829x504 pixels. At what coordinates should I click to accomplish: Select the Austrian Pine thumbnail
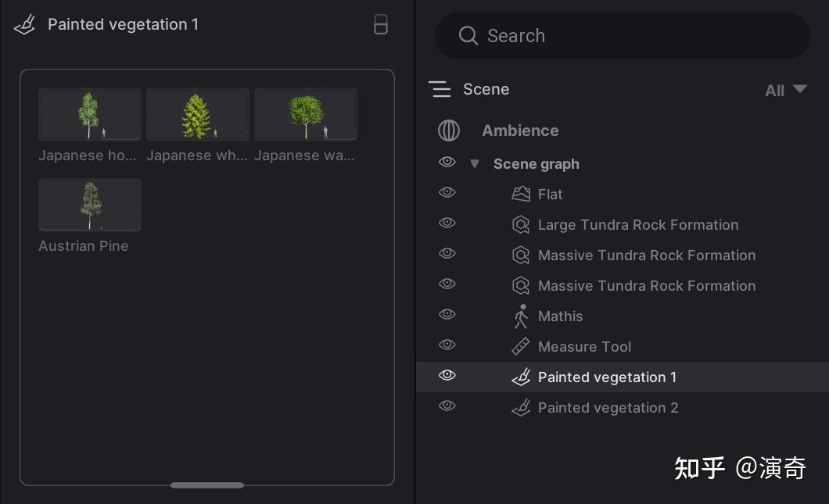pyautogui.click(x=90, y=205)
